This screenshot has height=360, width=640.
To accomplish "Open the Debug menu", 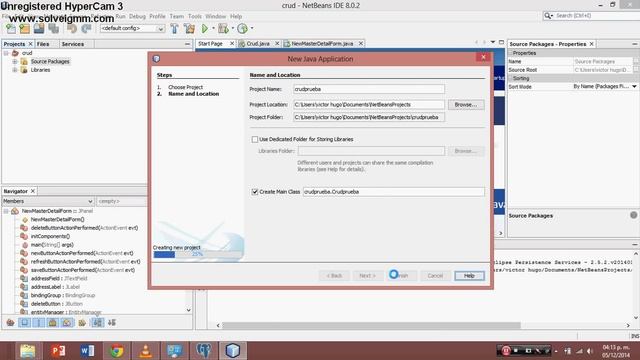I will pos(137,16).
